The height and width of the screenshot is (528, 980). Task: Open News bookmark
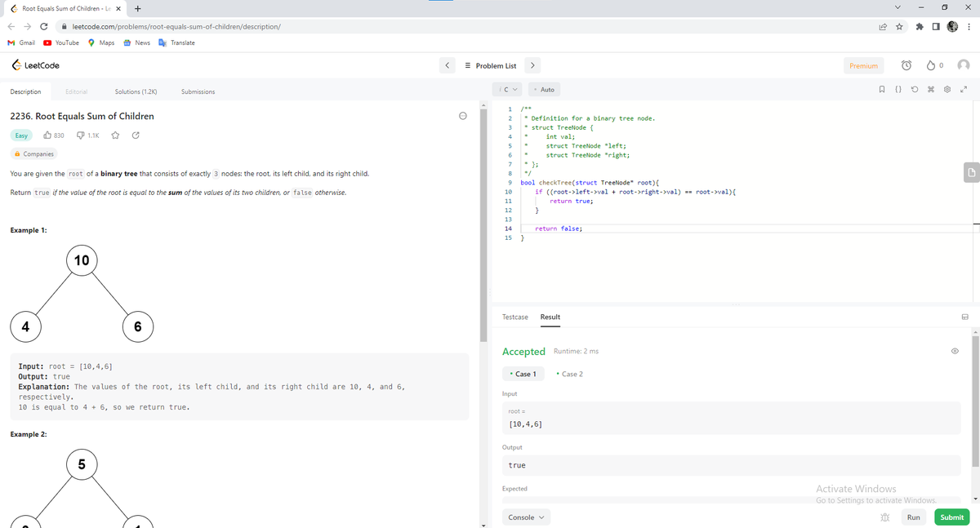pyautogui.click(x=136, y=42)
